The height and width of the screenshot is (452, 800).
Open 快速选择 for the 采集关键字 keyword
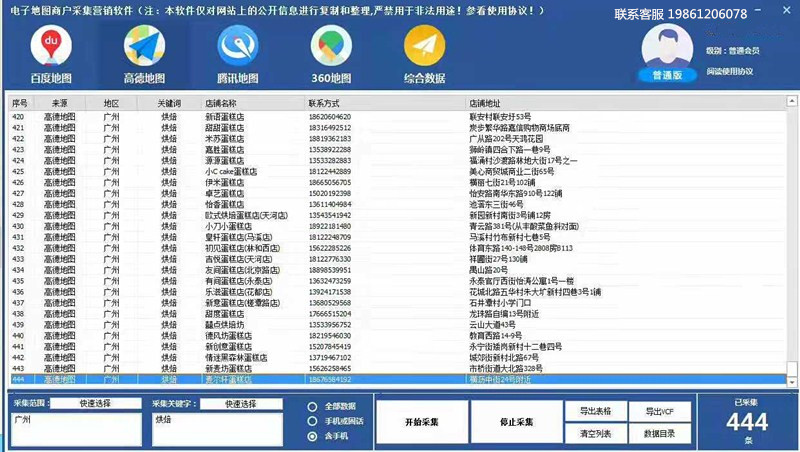click(x=240, y=404)
